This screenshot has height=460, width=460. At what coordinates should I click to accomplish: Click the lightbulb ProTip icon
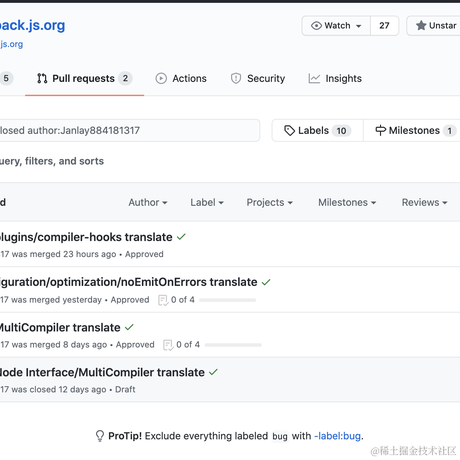coord(100,436)
